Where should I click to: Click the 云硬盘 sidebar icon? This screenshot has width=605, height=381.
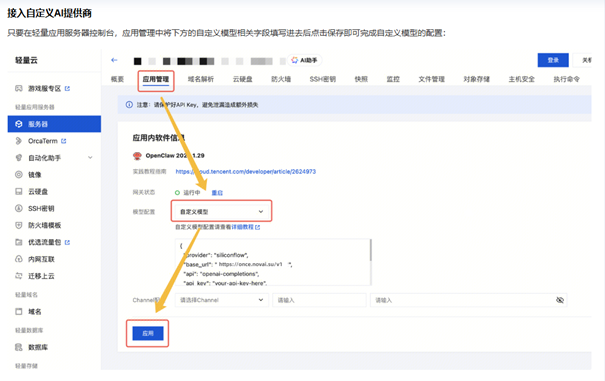[x=19, y=191]
